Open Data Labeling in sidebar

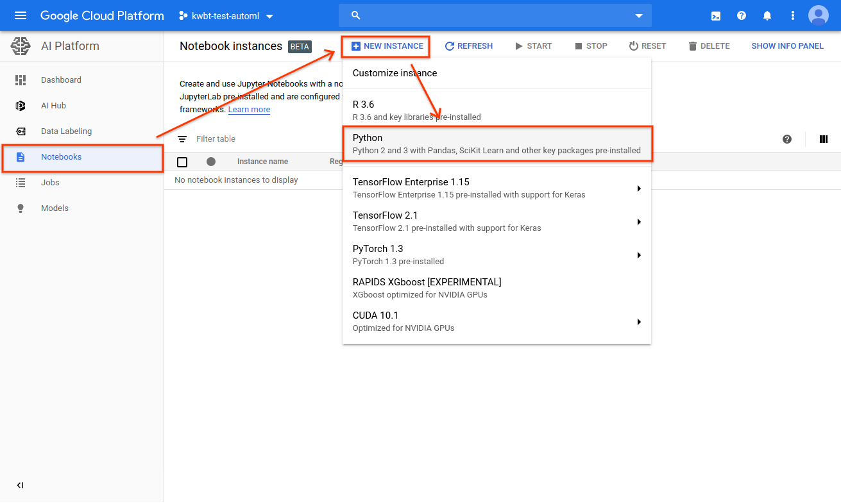[x=82, y=131]
